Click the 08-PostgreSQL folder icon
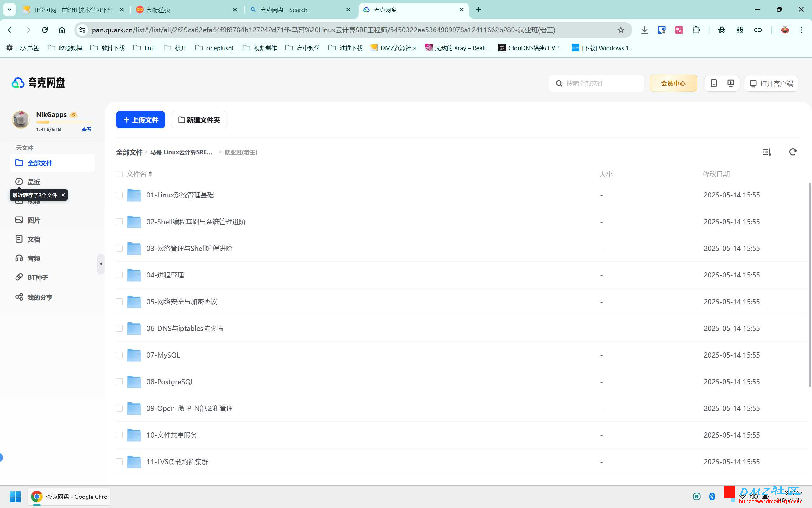This screenshot has width=812, height=508. [x=134, y=382]
